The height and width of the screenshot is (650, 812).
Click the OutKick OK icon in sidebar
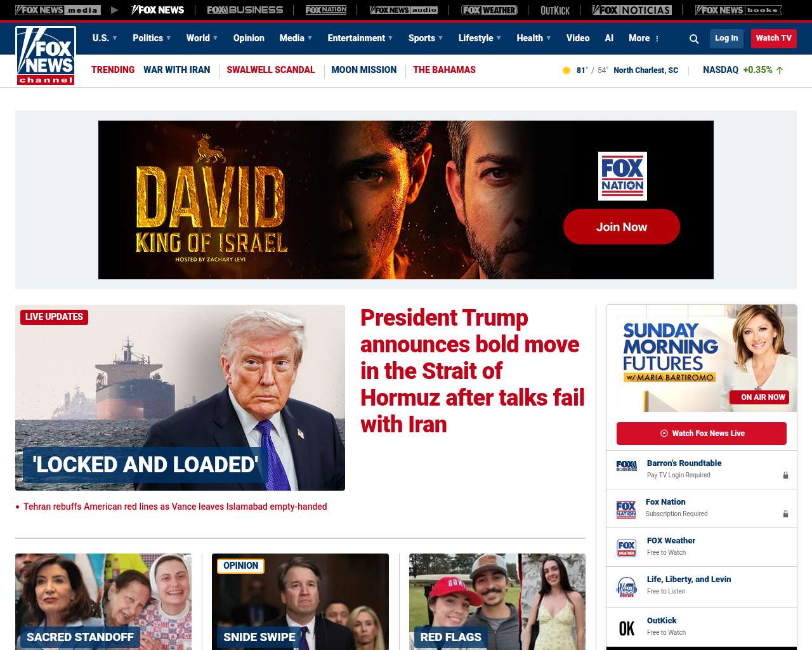(x=627, y=628)
